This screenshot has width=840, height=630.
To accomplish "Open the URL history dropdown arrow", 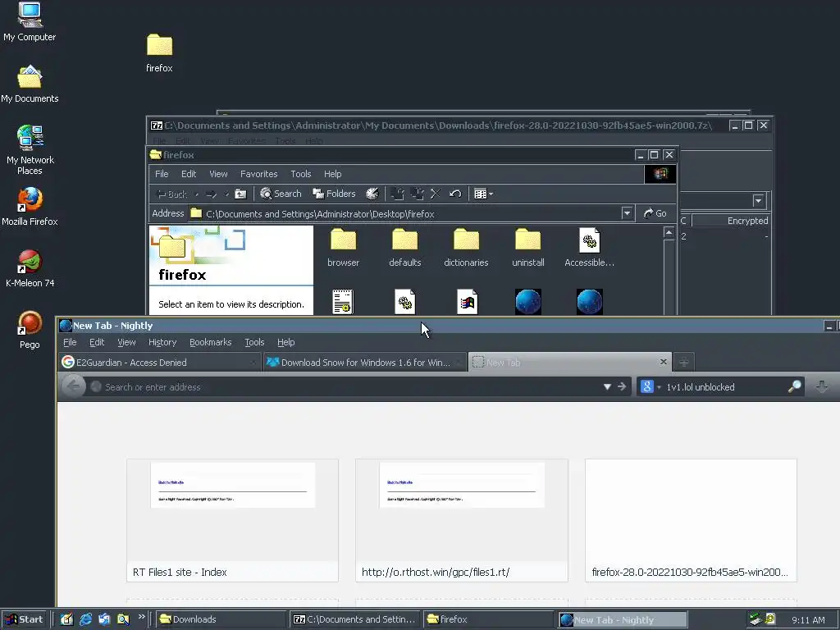I will [607, 387].
